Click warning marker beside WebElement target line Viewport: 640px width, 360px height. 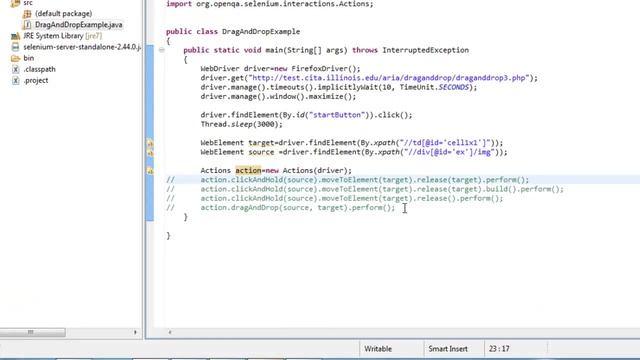click(x=150, y=143)
